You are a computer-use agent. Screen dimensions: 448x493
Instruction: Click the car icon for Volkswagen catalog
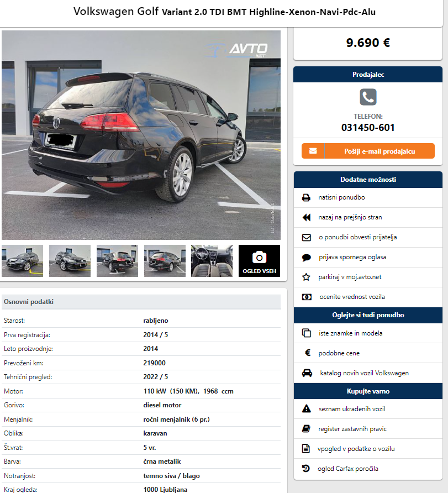click(x=307, y=373)
